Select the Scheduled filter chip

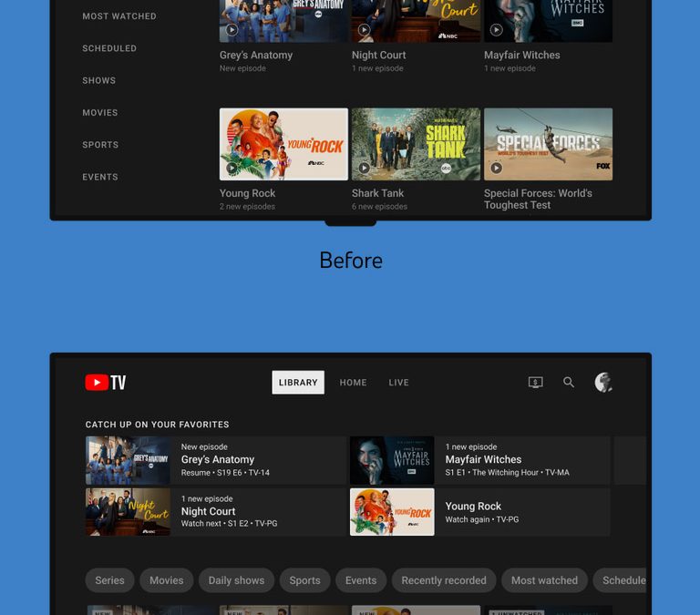[620, 580]
